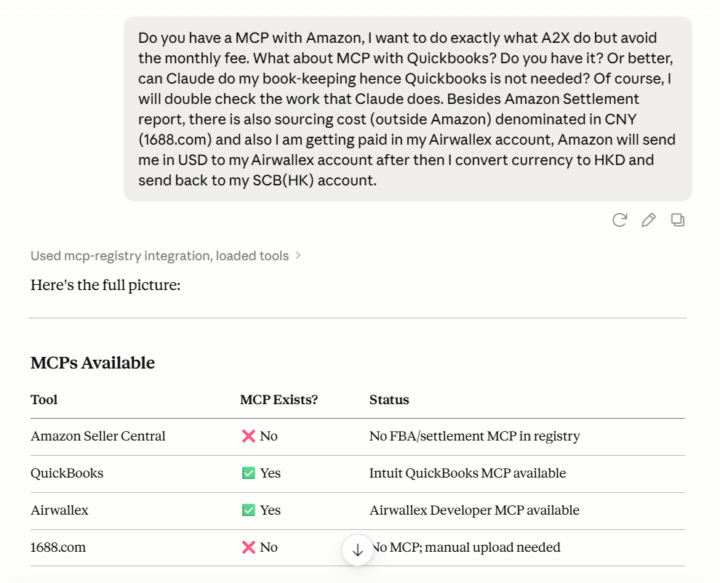This screenshot has height=583, width=720.
Task: Click the 'Tool' column header
Action: [x=44, y=400]
